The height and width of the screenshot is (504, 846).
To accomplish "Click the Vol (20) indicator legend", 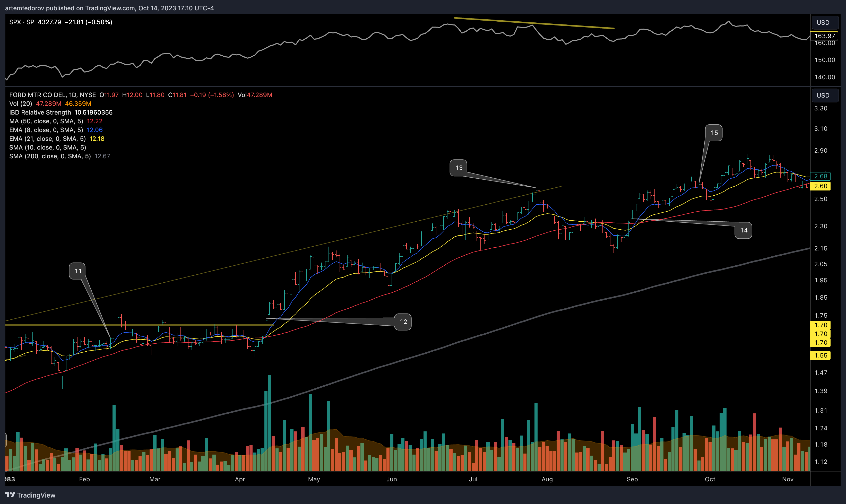I will click(21, 103).
